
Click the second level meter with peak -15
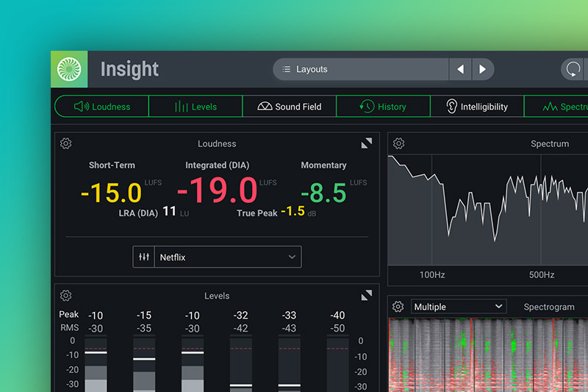point(144,364)
